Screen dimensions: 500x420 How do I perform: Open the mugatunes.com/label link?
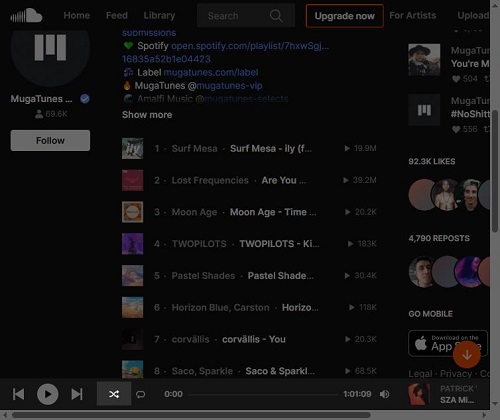point(211,72)
